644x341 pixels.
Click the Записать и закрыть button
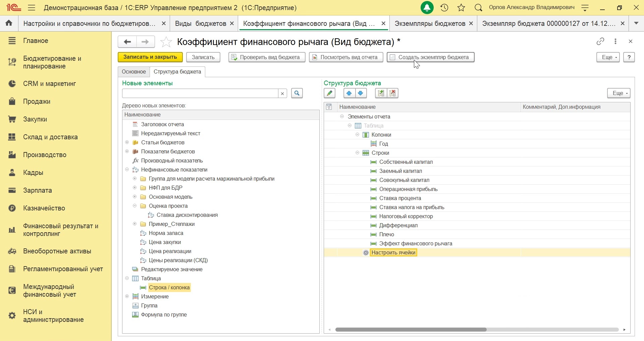pos(150,57)
